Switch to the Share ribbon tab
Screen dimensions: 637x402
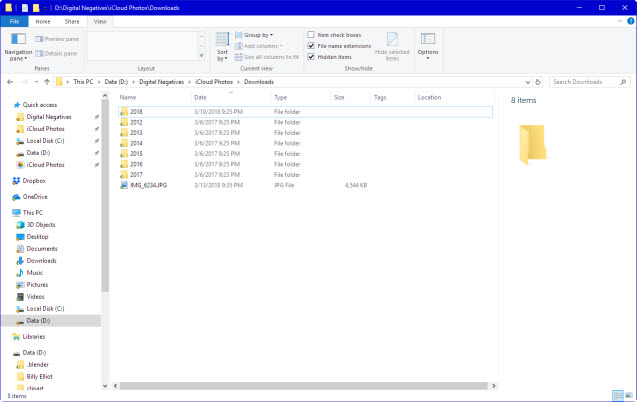pos(72,22)
